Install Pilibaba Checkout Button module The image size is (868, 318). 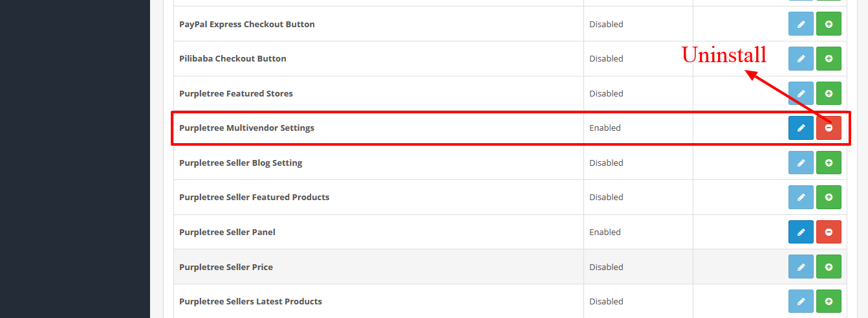click(x=829, y=58)
